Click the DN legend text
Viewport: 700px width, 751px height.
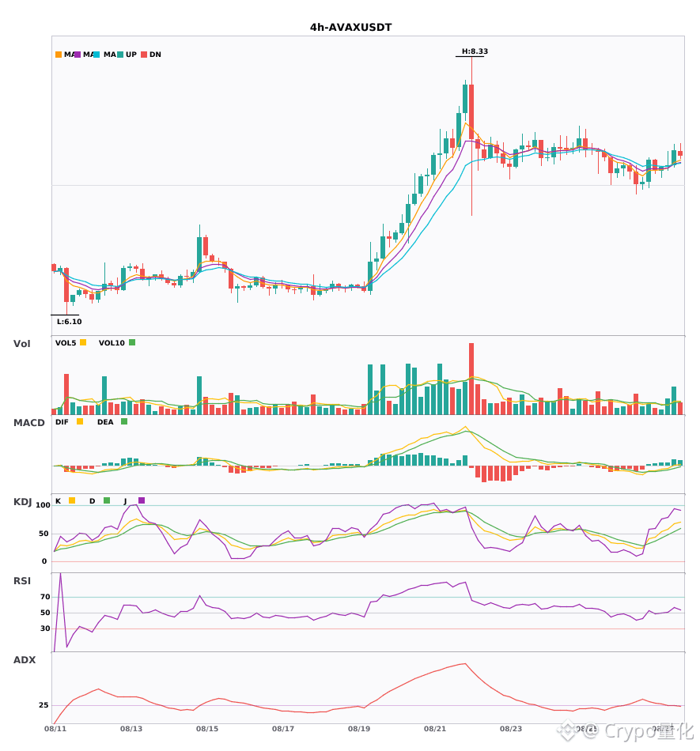pos(155,55)
